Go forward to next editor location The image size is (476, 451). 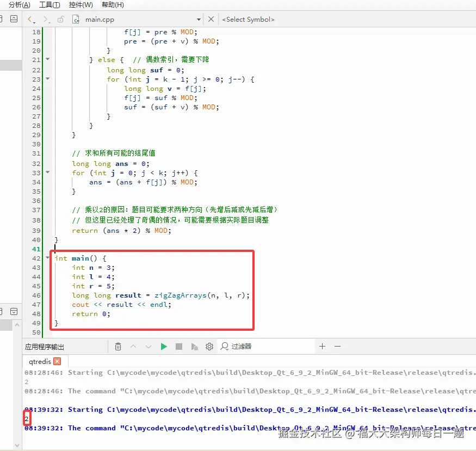pyautogui.click(x=46, y=20)
